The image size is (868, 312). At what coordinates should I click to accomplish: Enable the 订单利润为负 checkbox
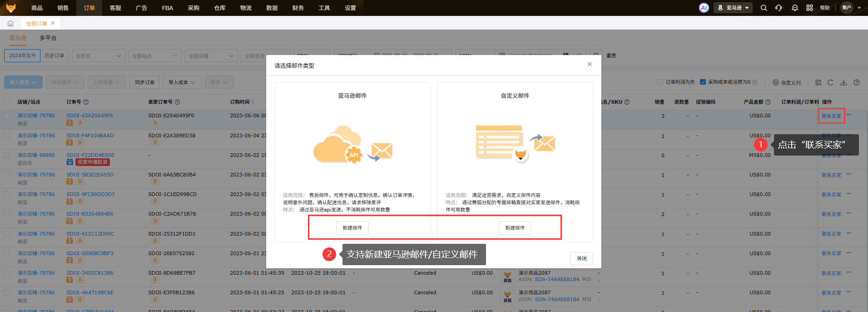click(660, 82)
